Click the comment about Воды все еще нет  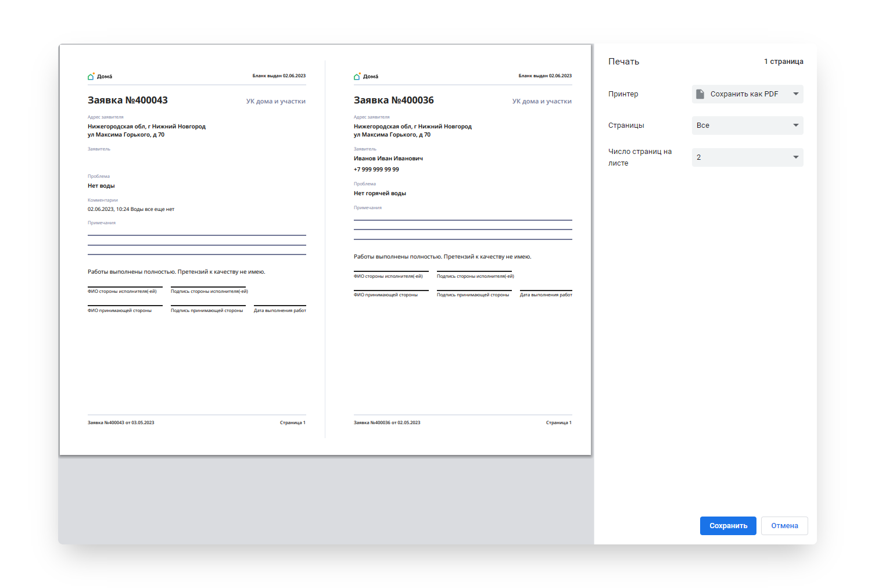(131, 209)
